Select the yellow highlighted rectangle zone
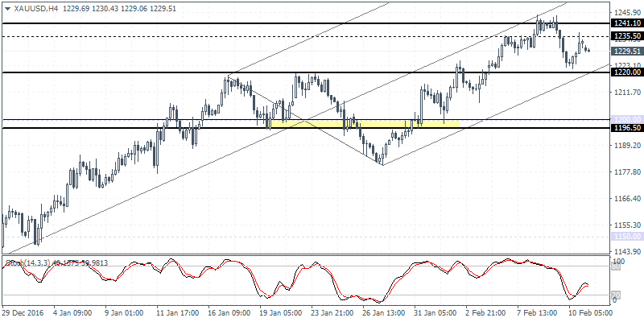 [366, 123]
